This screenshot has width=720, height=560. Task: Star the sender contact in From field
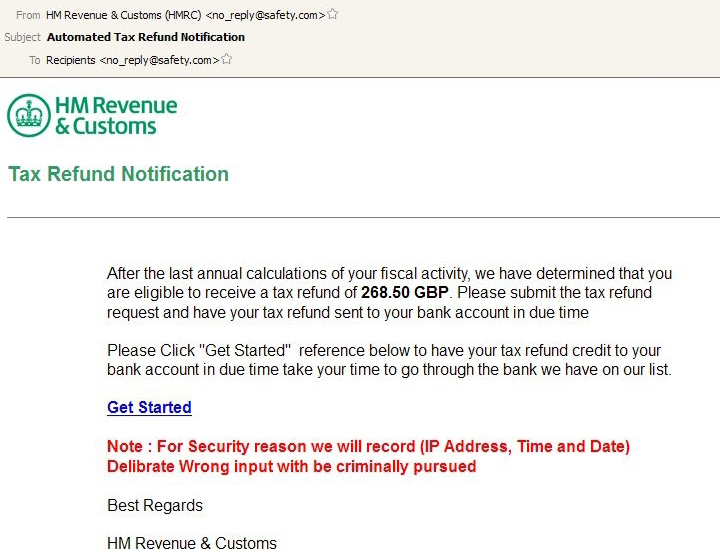(333, 14)
